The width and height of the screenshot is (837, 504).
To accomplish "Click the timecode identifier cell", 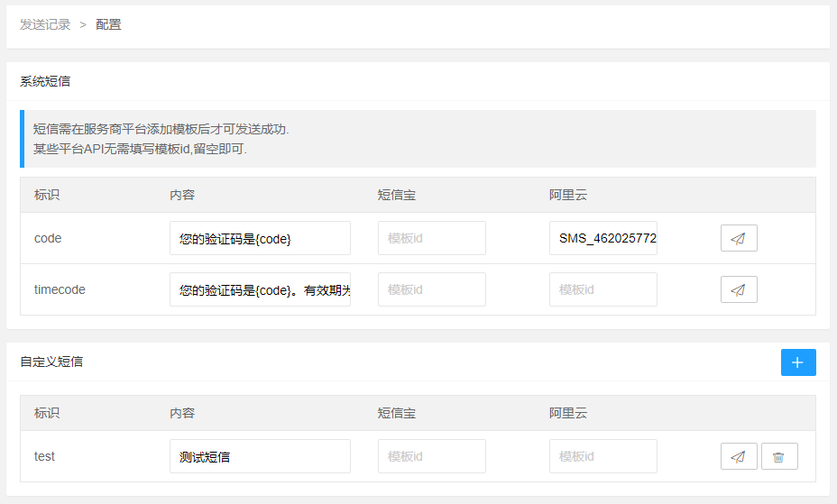I will 60,289.
